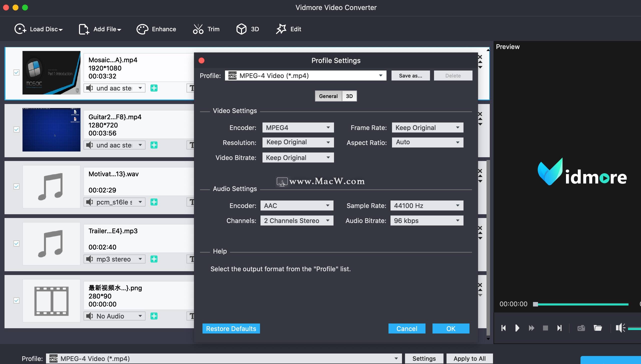Open the output folder icon
641x364 pixels.
click(x=598, y=328)
